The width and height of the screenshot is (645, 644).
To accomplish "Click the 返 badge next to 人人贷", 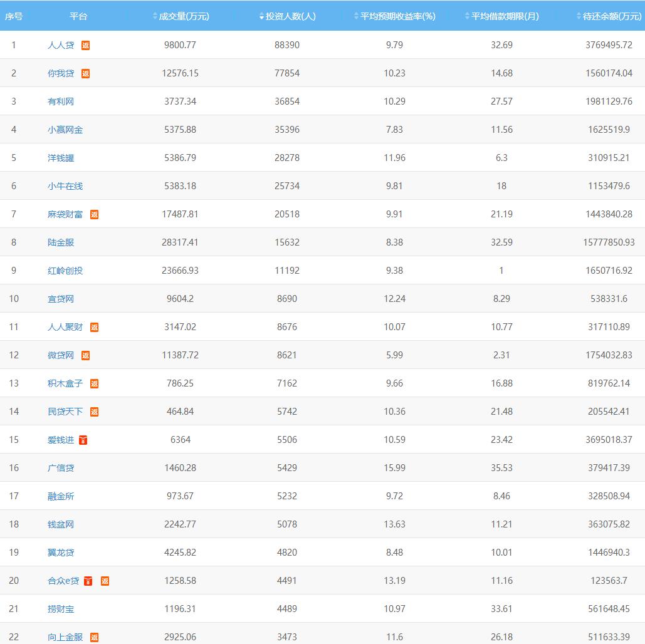I will point(85,45).
